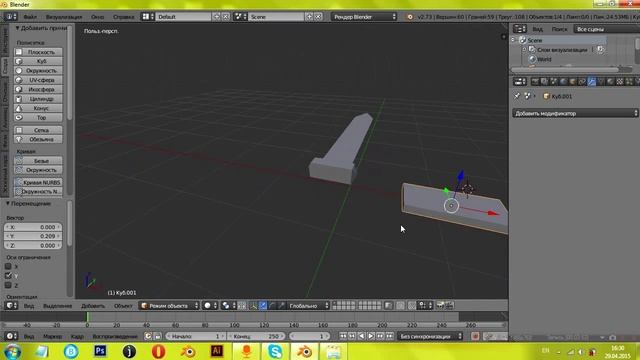Image resolution: width=640 pixels, height=360 pixels.
Task: Enable the scale manipulator
Action: [281, 305]
